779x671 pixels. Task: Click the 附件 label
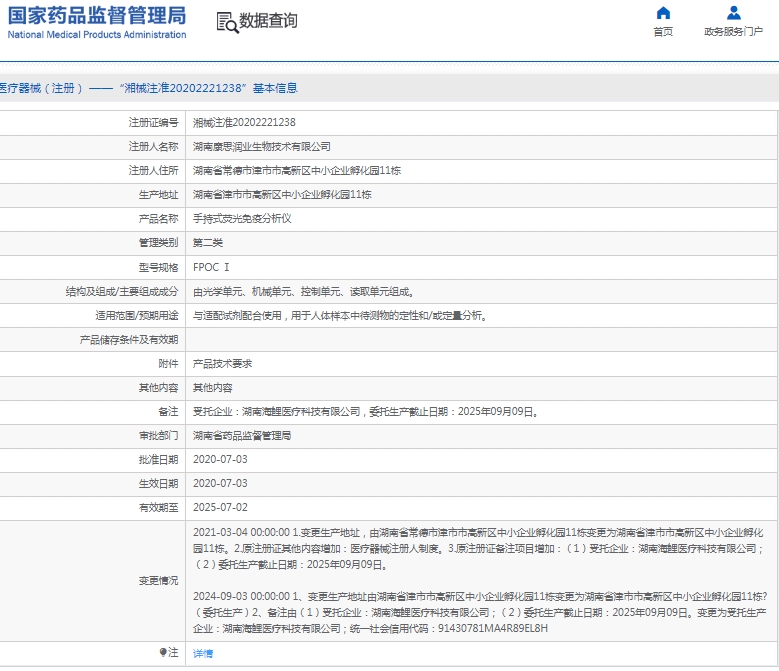click(168, 364)
